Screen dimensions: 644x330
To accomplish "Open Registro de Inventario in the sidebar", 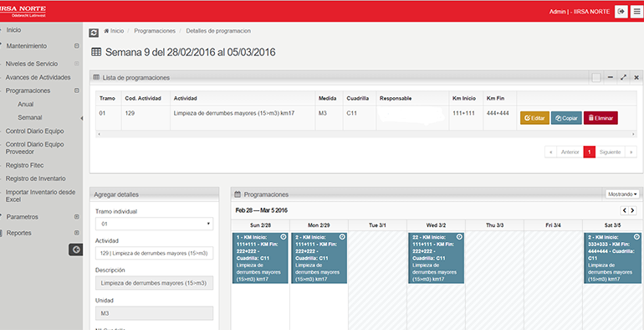I will (35, 178).
